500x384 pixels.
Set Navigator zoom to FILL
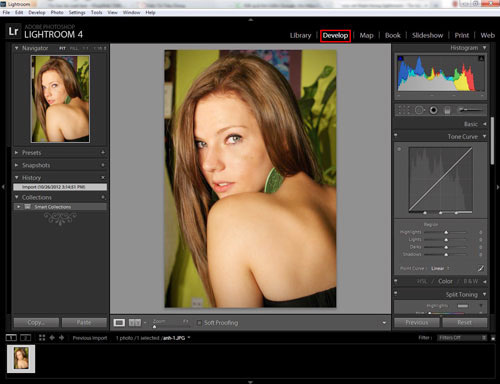[74, 48]
